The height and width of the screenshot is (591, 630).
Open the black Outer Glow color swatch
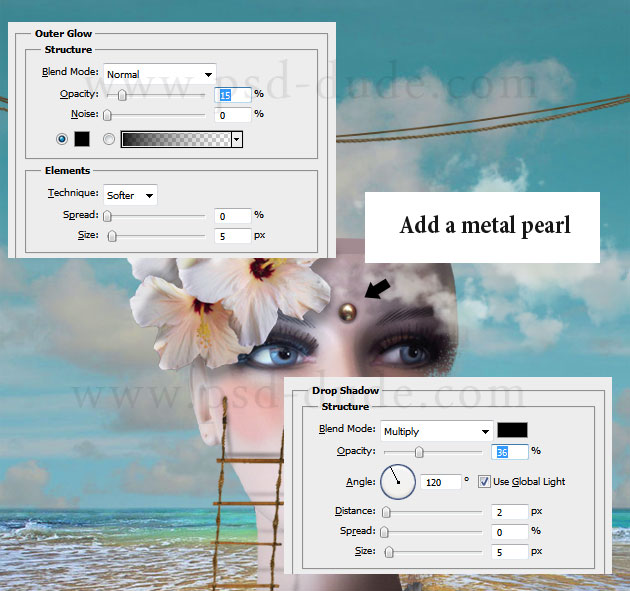pos(82,139)
